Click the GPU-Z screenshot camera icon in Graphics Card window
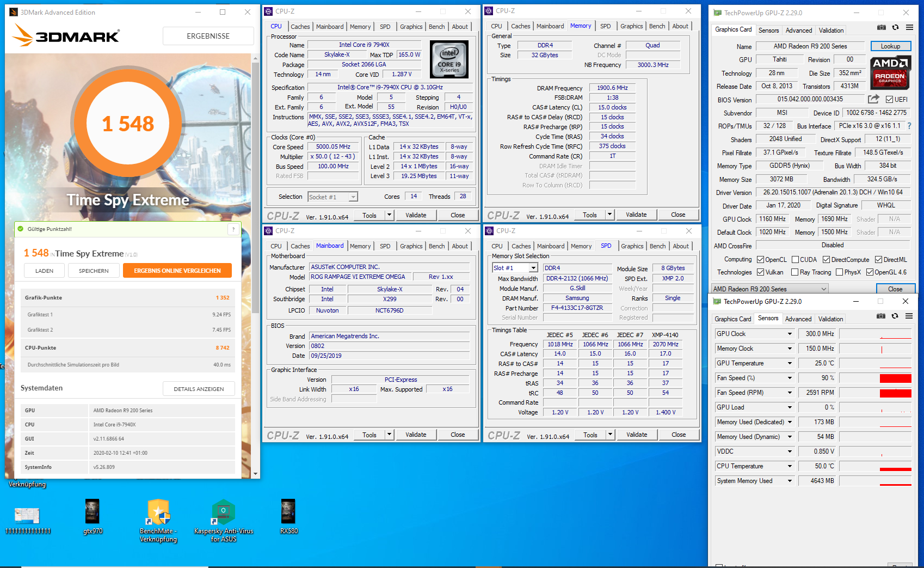 click(x=881, y=27)
